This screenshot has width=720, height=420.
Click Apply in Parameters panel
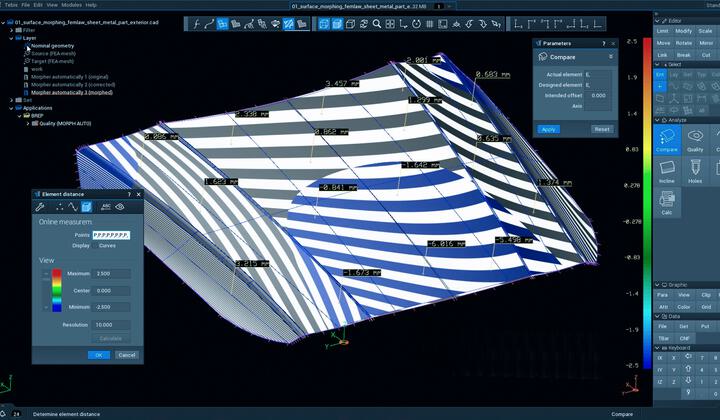point(549,129)
